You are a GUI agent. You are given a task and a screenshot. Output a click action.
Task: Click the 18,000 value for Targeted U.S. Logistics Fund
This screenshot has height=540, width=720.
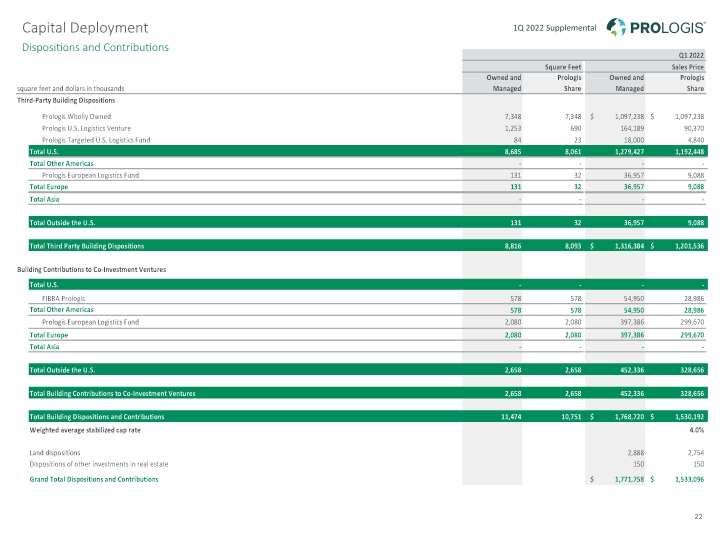click(634, 140)
